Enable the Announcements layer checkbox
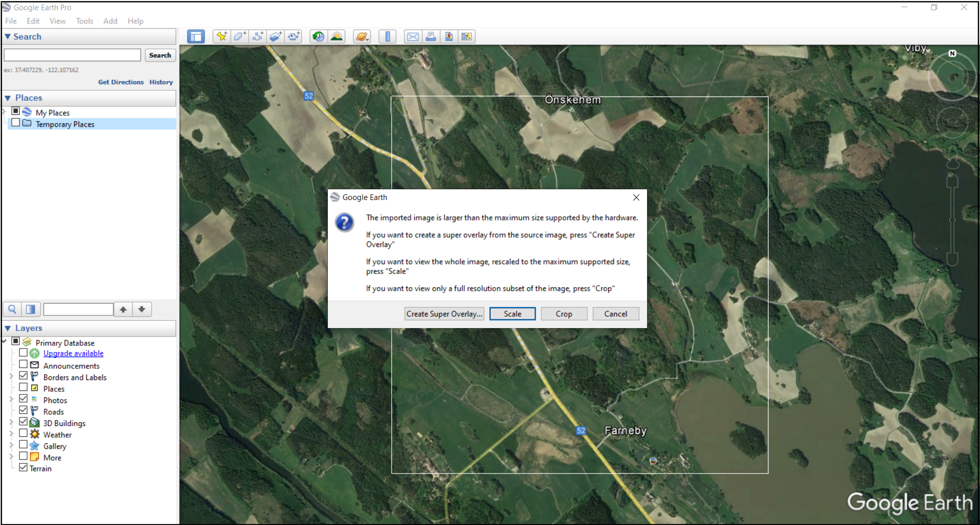This screenshot has width=980, height=525. [x=23, y=364]
